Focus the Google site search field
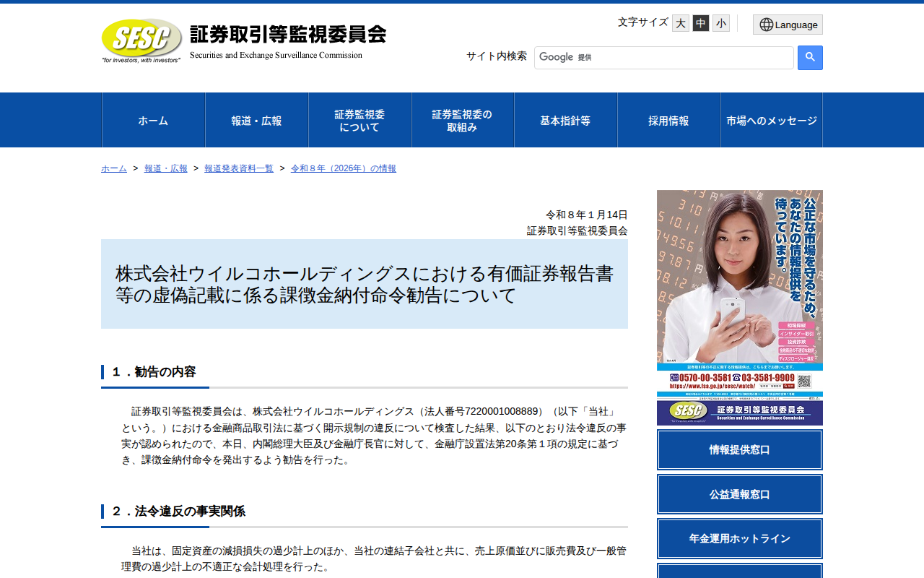Image resolution: width=924 pixels, height=578 pixels. point(664,58)
